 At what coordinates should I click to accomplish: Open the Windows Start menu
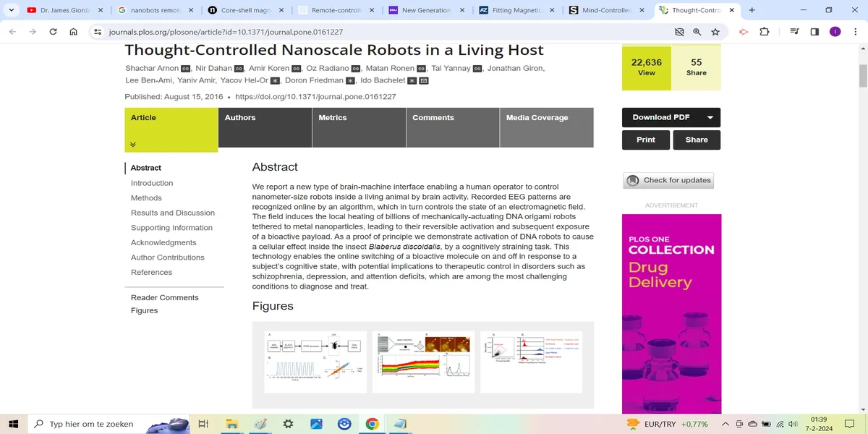point(13,424)
